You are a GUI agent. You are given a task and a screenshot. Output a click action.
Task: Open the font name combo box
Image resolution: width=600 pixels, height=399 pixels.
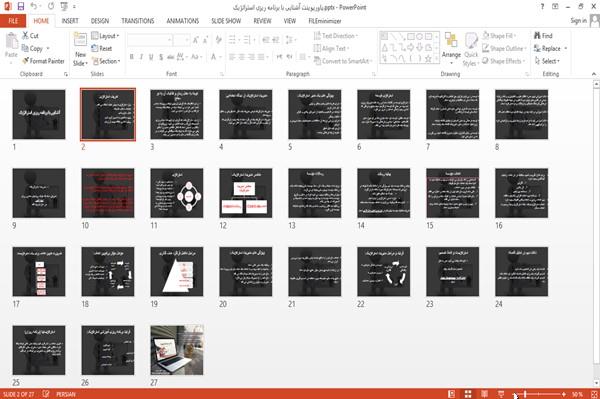click(149, 39)
